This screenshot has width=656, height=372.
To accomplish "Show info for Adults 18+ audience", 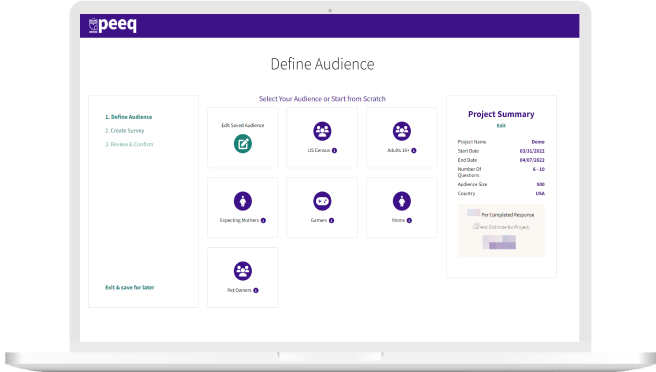I will 414,151.
